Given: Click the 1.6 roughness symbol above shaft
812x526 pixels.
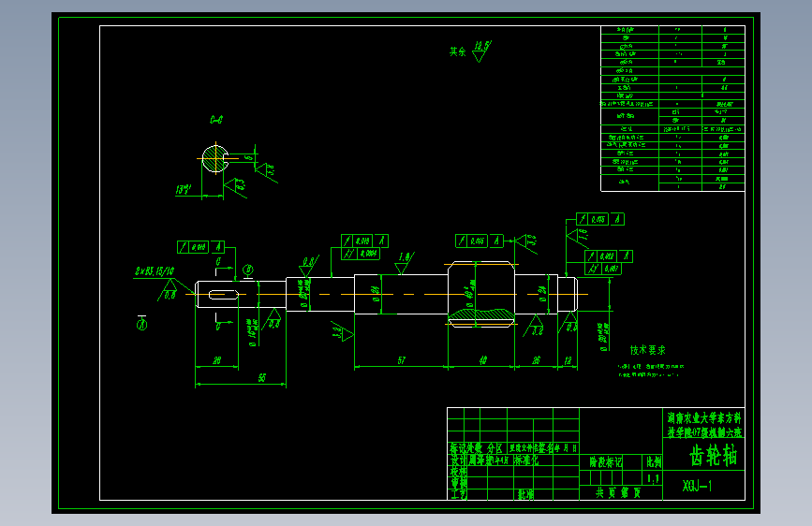Looking at the screenshot, I should pos(405,262).
